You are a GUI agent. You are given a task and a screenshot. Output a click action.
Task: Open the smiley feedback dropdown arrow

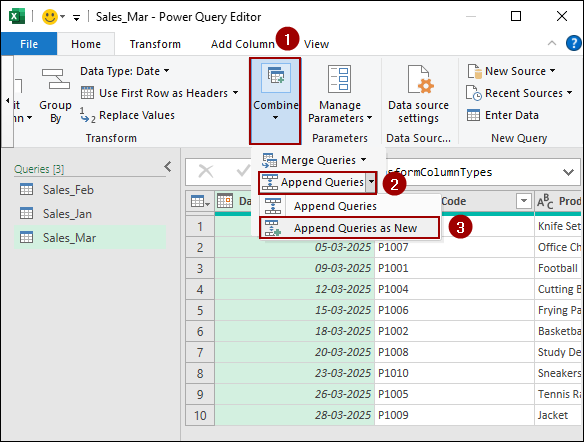(63, 17)
